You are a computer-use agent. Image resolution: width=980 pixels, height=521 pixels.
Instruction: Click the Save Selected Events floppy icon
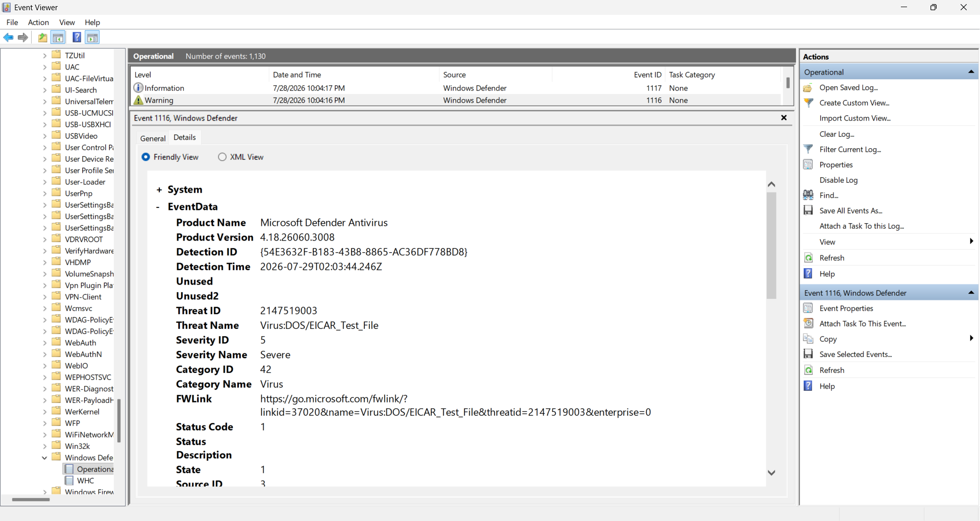pyautogui.click(x=808, y=354)
